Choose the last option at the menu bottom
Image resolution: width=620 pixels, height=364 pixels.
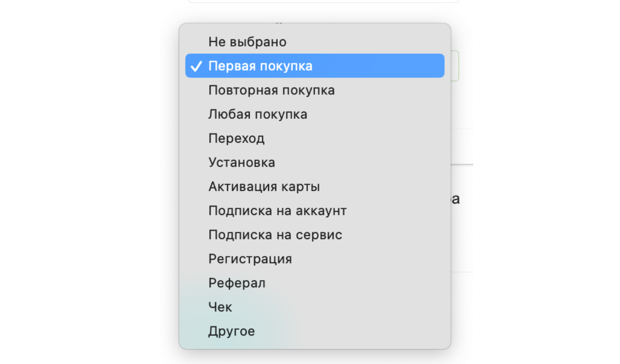231,331
